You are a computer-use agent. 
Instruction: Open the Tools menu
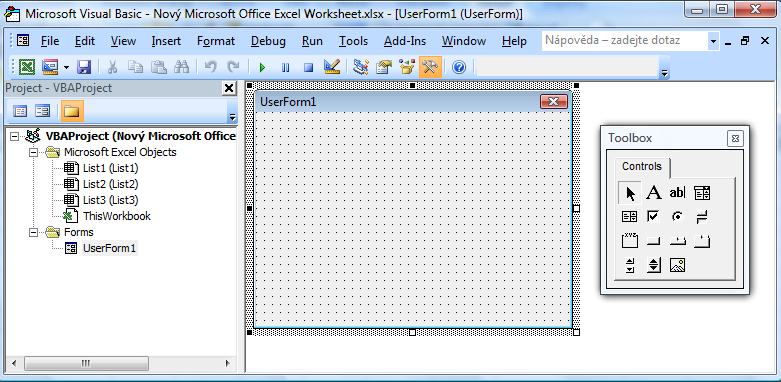pos(353,41)
